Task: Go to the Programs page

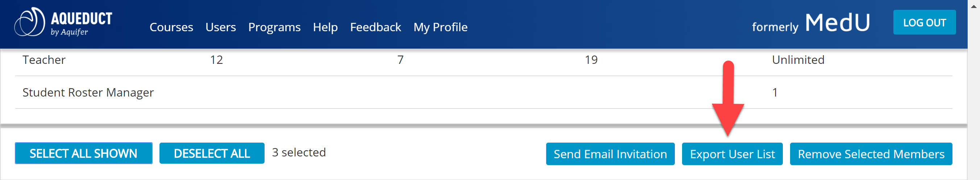Action: point(274,27)
